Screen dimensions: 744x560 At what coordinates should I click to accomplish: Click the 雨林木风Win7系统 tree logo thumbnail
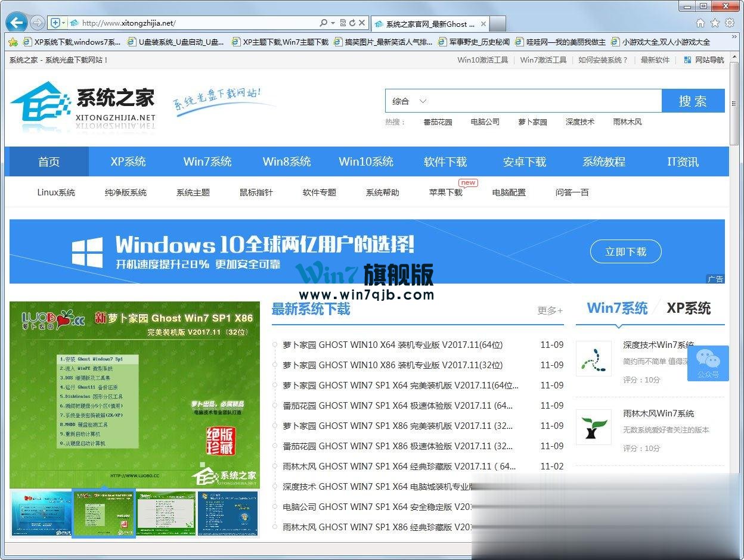coord(593,427)
